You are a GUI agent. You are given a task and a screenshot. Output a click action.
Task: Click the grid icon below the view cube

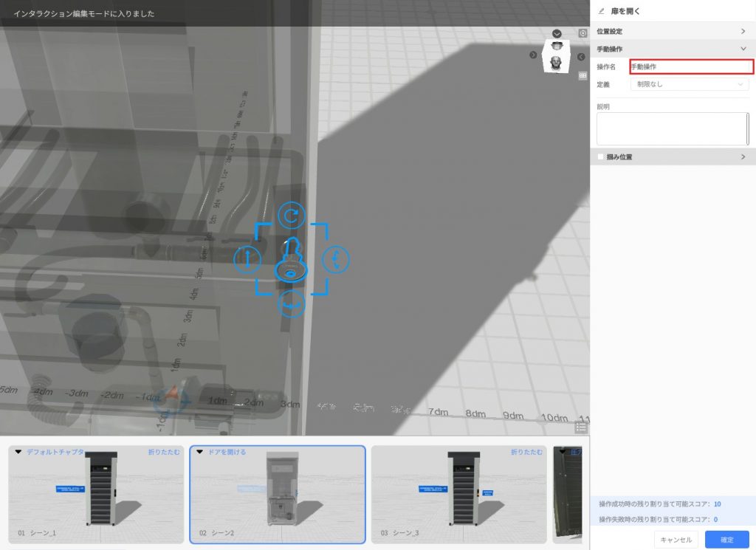coord(583,75)
